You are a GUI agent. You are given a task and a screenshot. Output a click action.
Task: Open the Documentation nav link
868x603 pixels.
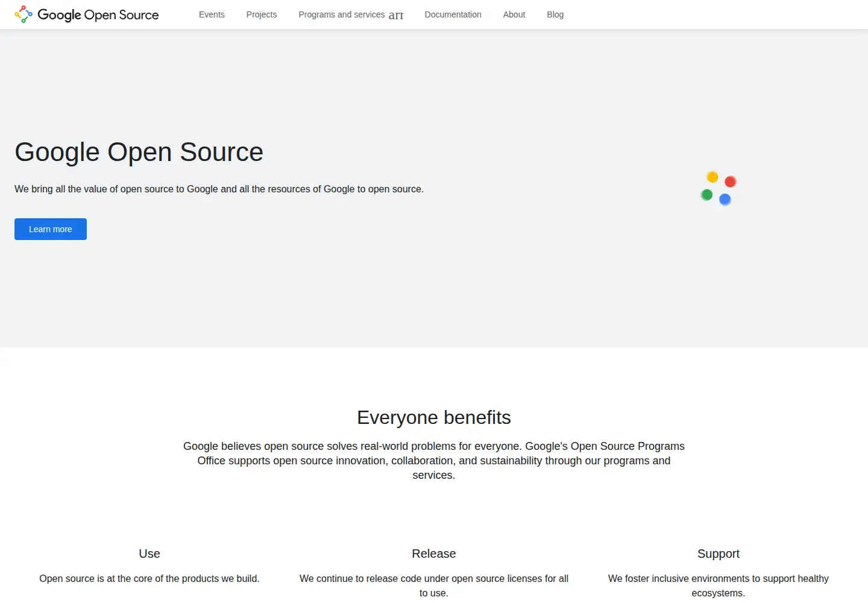[x=453, y=14]
